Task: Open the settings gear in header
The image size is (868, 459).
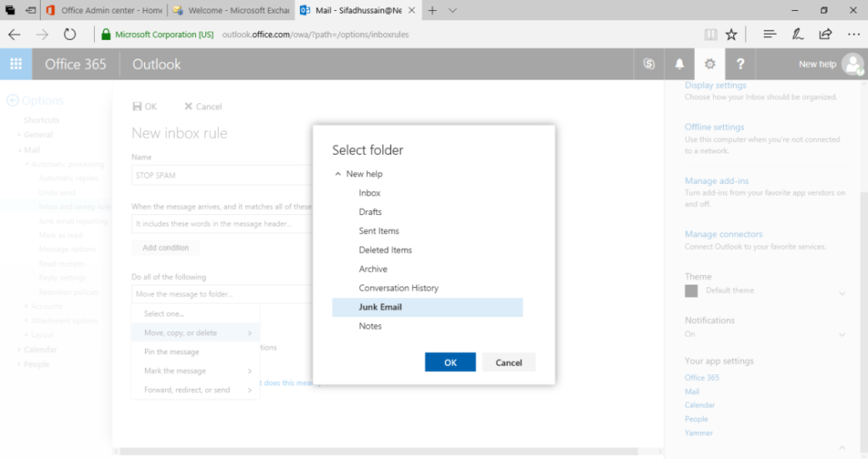Action: coord(709,64)
